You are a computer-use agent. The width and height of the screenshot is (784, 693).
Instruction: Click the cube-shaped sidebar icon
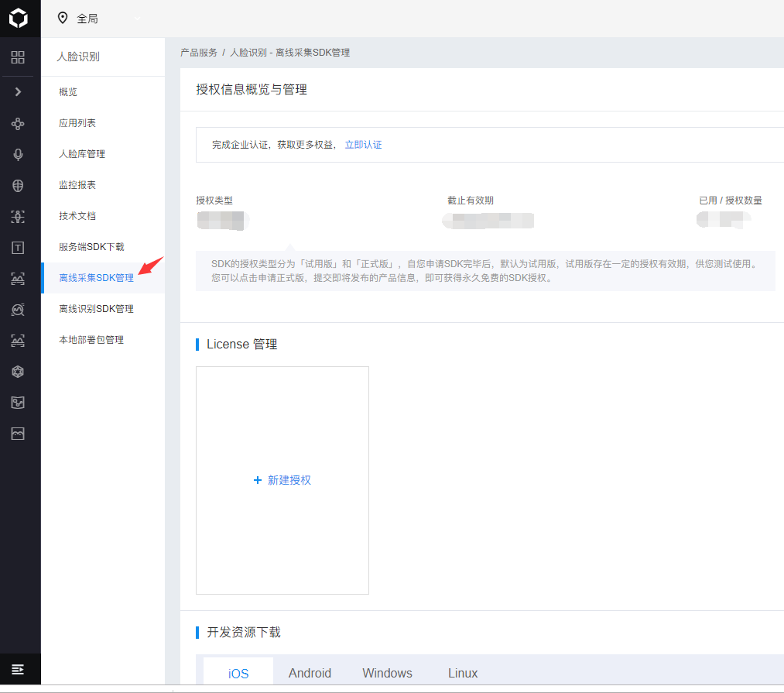18,372
